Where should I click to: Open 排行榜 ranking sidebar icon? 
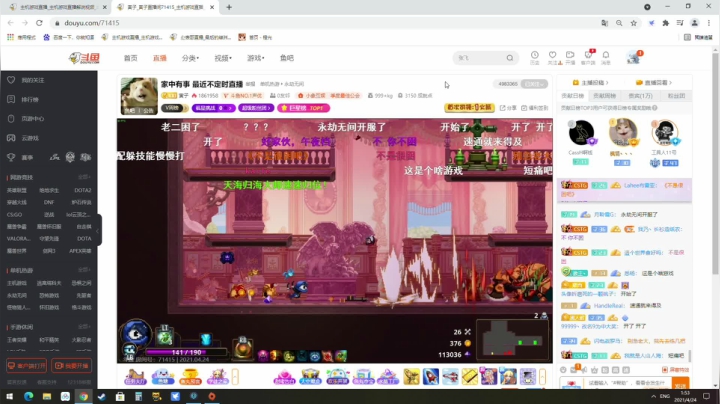(x=11, y=99)
